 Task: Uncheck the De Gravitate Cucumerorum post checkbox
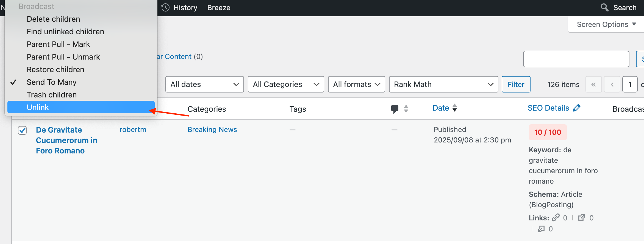22,130
